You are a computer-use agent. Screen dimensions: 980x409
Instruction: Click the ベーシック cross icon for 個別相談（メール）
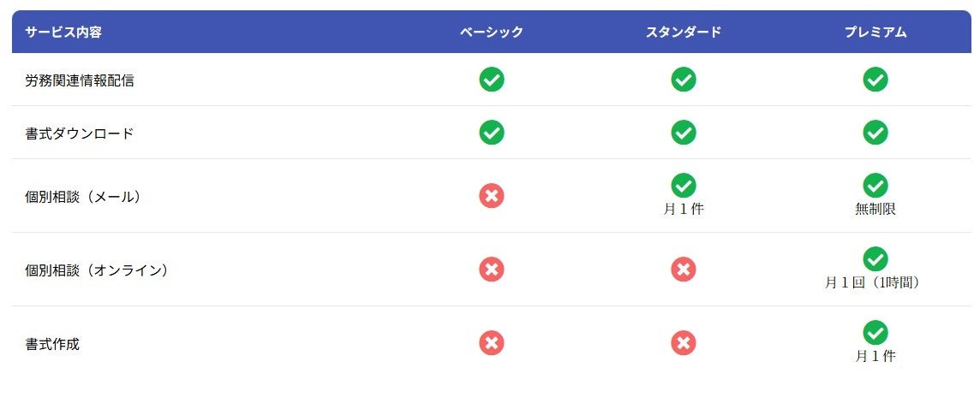point(492,196)
